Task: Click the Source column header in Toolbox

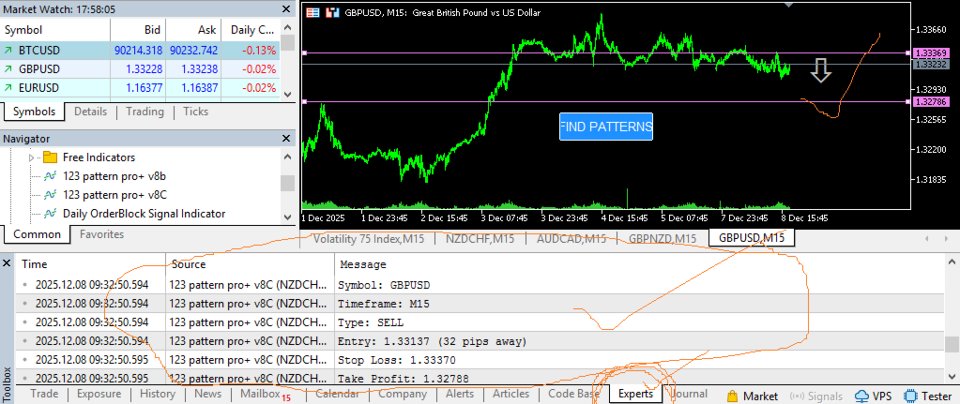Action: click(250, 264)
